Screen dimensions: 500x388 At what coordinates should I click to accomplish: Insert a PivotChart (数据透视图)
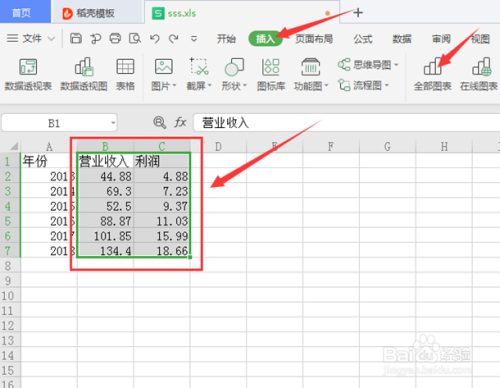point(84,75)
